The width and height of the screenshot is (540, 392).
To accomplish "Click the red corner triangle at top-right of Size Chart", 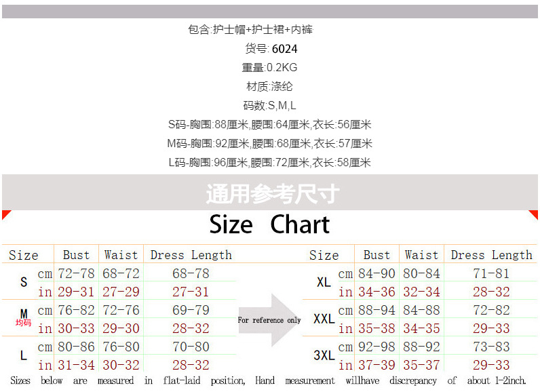I will point(534,214).
